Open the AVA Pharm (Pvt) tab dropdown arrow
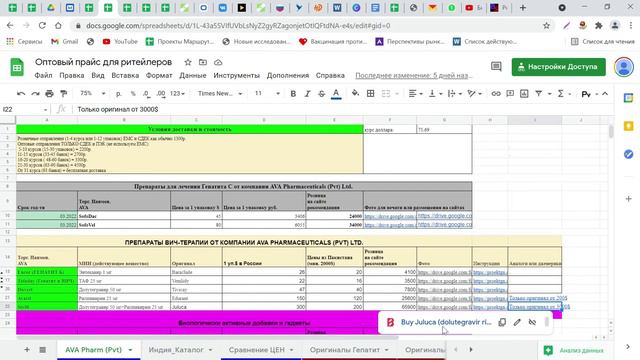The height and width of the screenshot is (360, 640). pos(130,350)
